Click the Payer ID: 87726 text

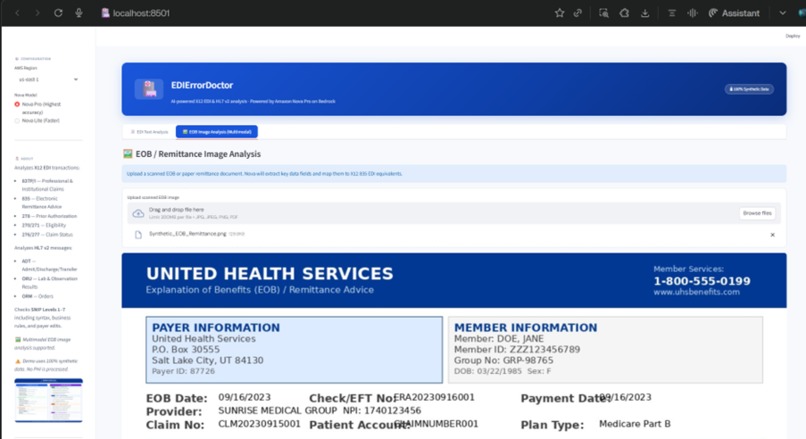pyautogui.click(x=183, y=371)
